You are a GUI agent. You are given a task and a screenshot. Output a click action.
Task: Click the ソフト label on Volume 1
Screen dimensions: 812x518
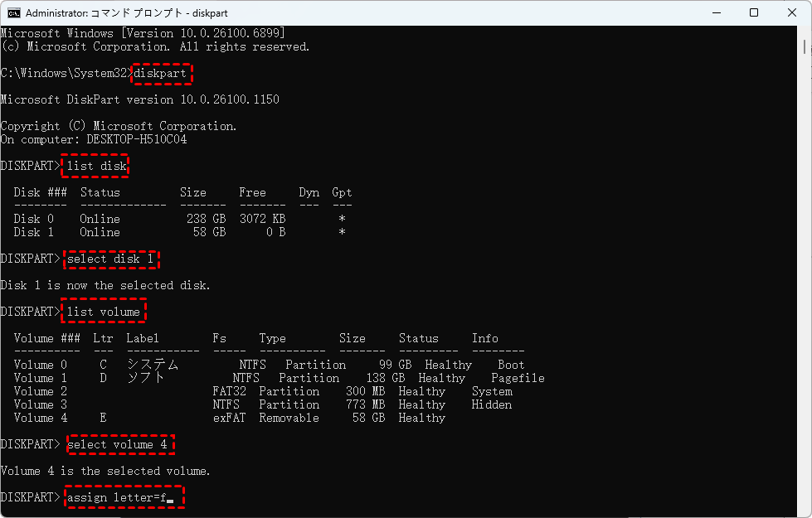click(x=145, y=378)
